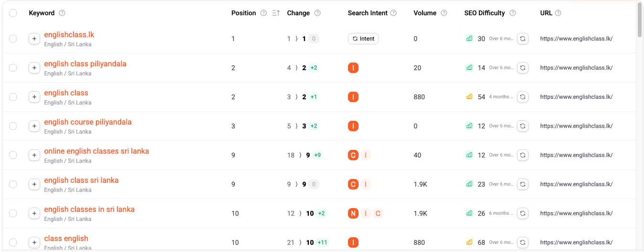Expand class english row with plus button
This screenshot has width=644, height=252.
[34, 242]
